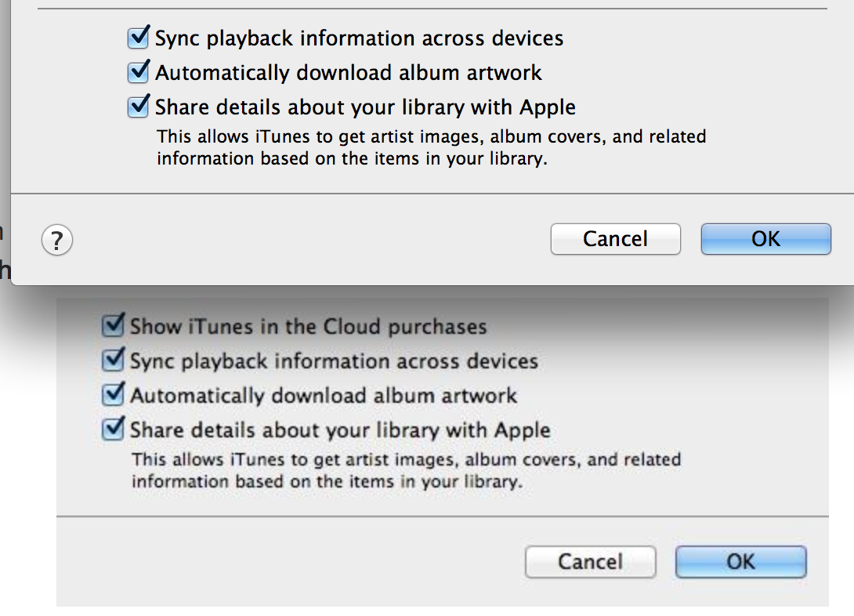Viewport: 854px width, 616px height.
Task: Click lower 'Sync playback information across devices' label text
Action: [334, 361]
